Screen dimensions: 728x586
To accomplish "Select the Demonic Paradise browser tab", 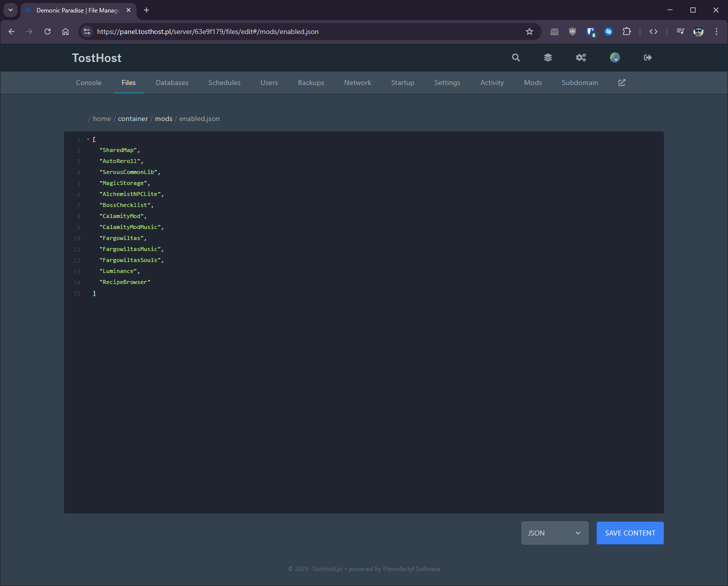I will coord(79,10).
